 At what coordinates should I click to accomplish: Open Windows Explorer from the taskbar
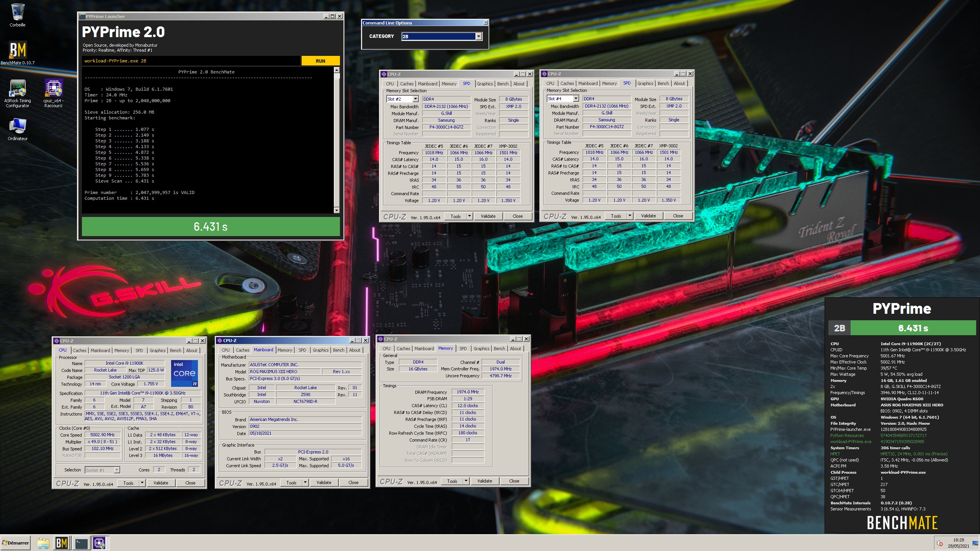(43, 543)
